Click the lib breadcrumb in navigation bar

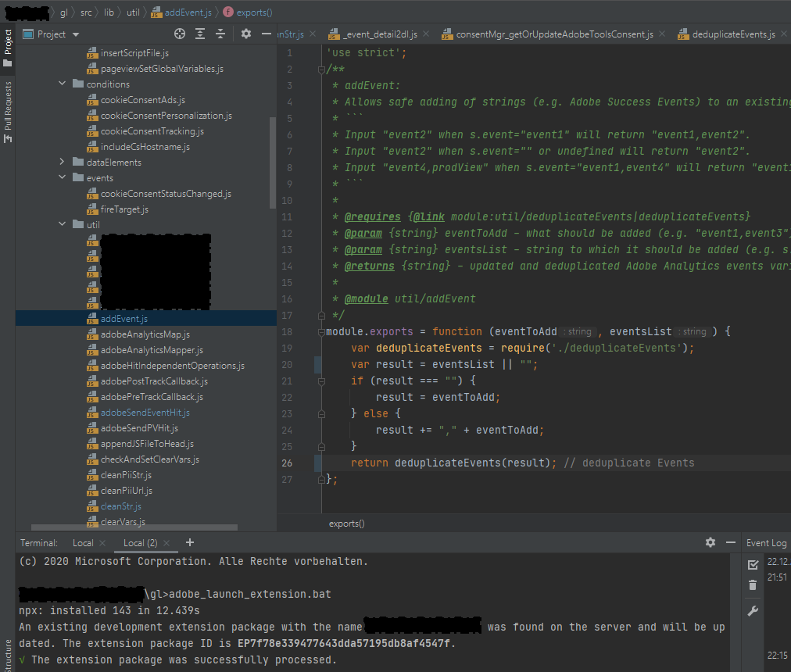coord(109,12)
